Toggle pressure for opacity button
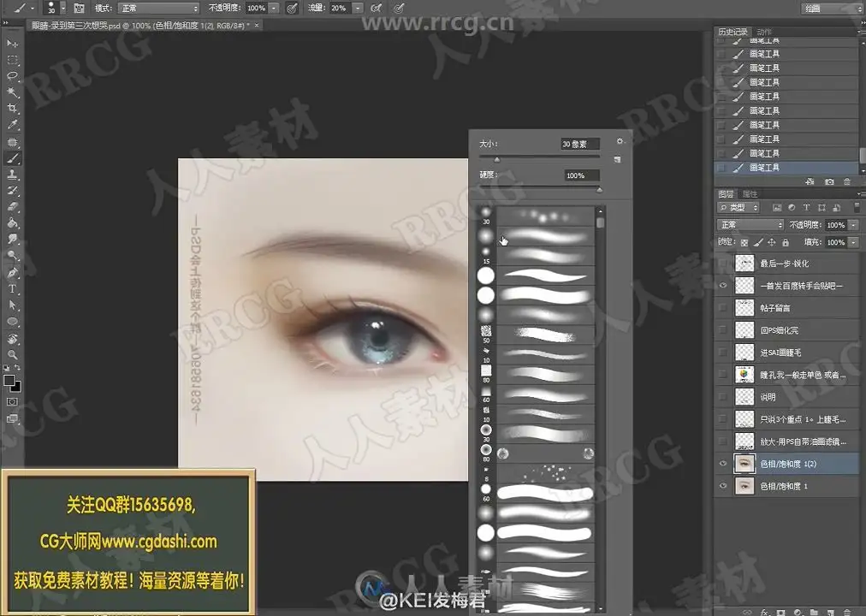The width and height of the screenshot is (866, 616). point(292,9)
